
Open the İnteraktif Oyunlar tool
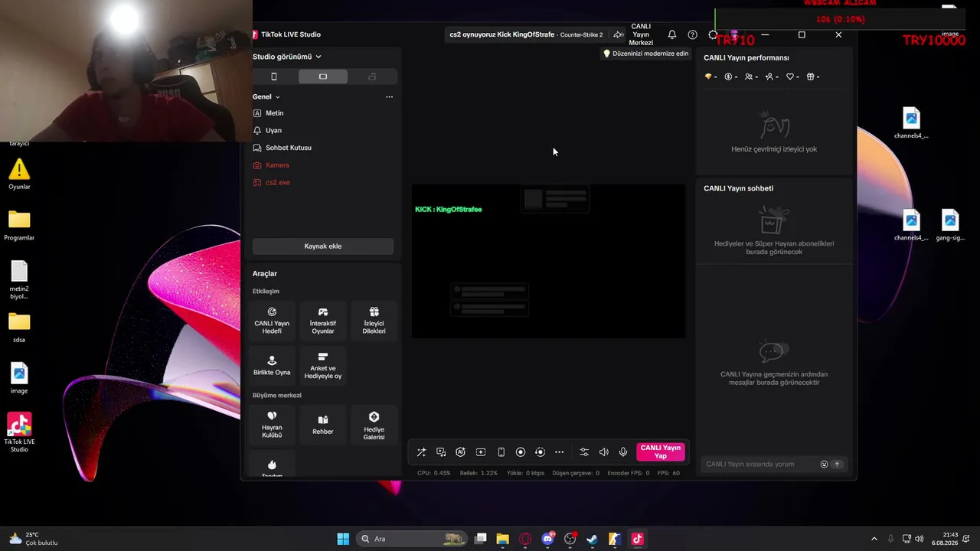323,321
